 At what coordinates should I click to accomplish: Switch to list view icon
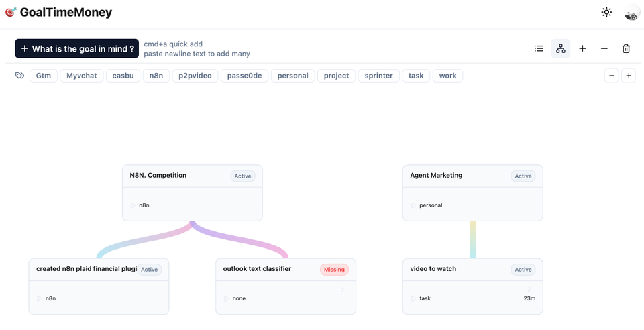[x=539, y=48]
